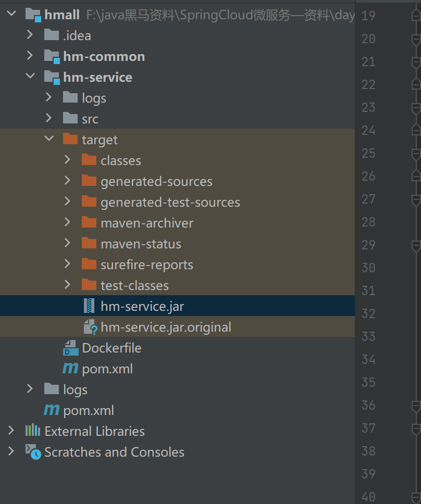Expand the hm-common module chevron
Image resolution: width=421 pixels, height=504 pixels.
tap(30, 55)
